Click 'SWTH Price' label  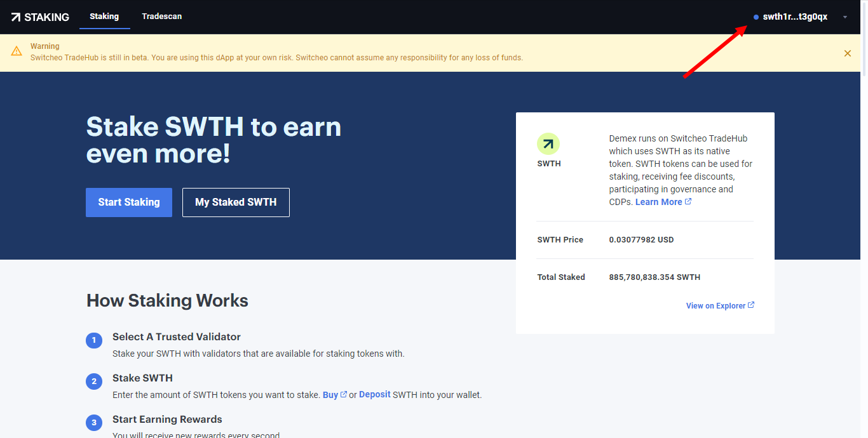pyautogui.click(x=560, y=240)
